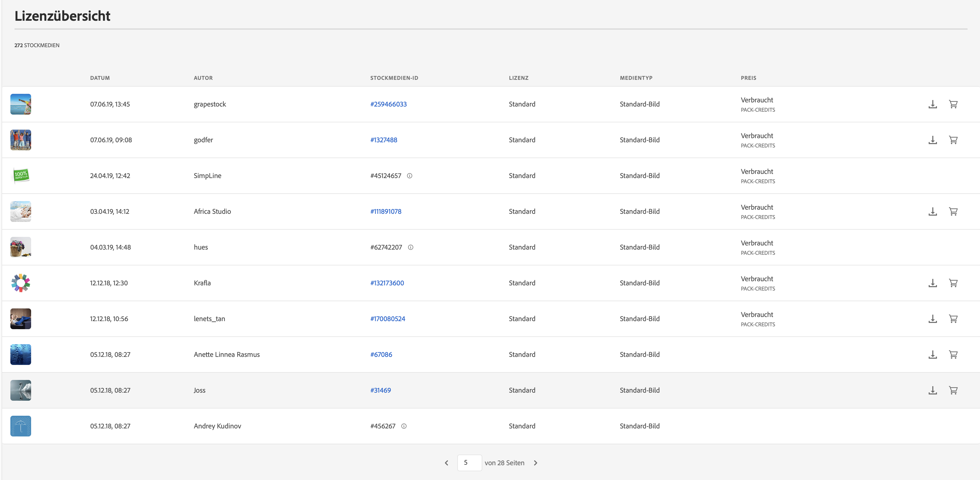Click the page number input field
Image resolution: width=980 pixels, height=480 pixels.
[470, 463]
